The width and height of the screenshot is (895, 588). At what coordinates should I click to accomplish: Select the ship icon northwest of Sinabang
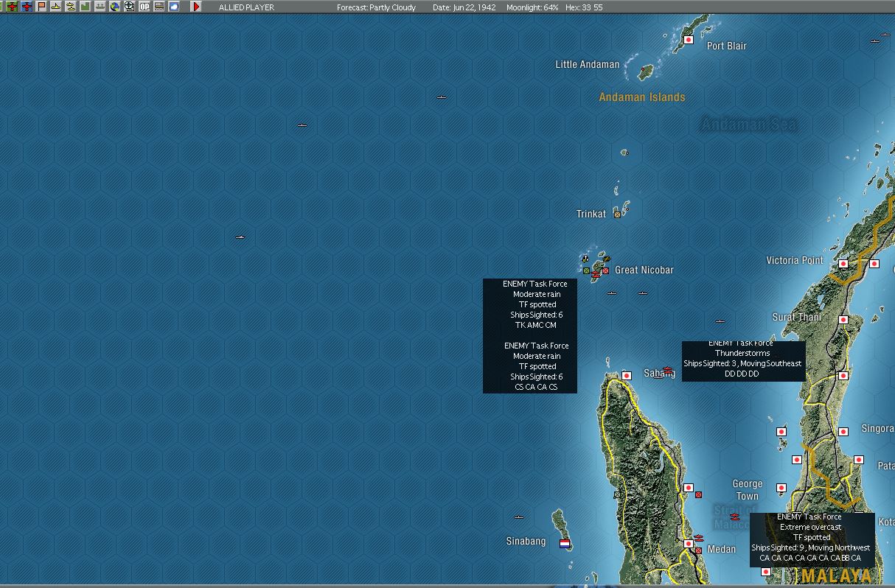[x=519, y=517]
